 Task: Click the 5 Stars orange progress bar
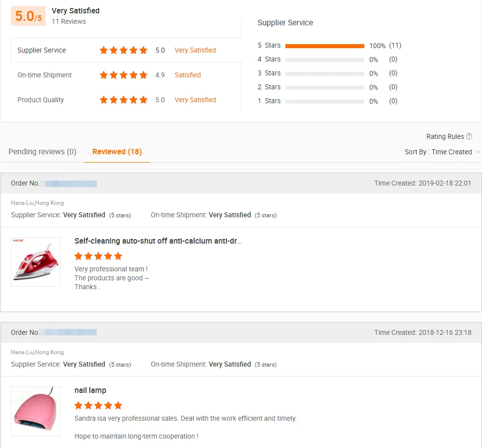(x=325, y=46)
